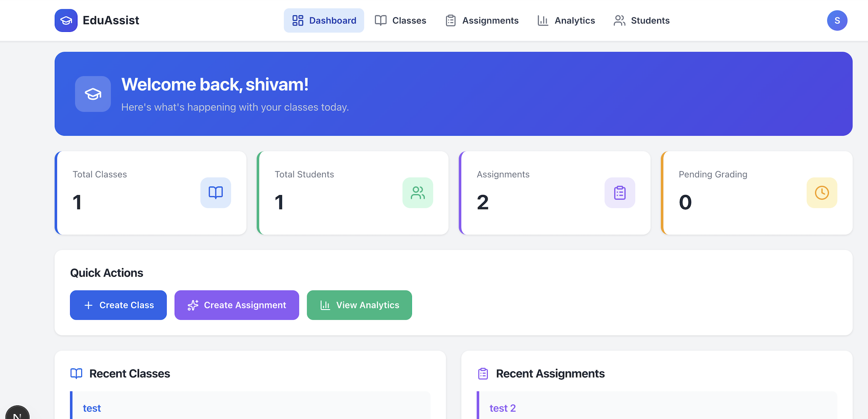This screenshot has width=868, height=419.
Task: Switch to the Classes tab
Action: pos(409,20)
